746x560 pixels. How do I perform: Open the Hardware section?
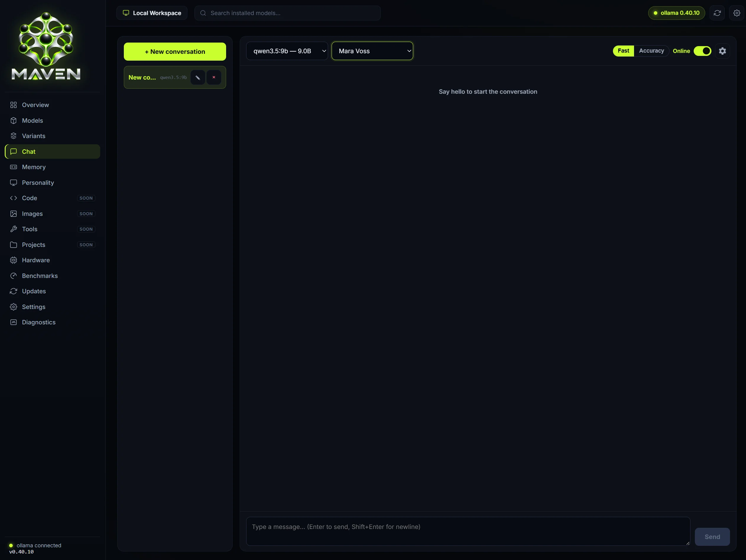pos(52,260)
